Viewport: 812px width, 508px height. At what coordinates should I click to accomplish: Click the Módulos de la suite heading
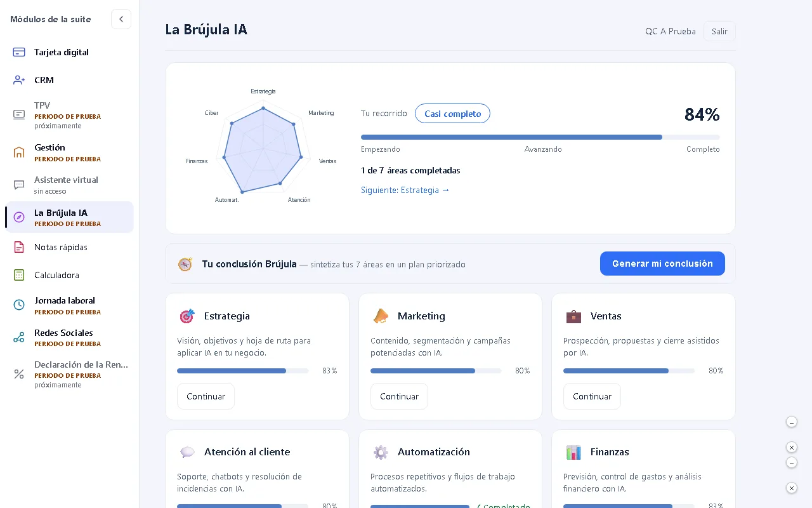tap(51, 19)
